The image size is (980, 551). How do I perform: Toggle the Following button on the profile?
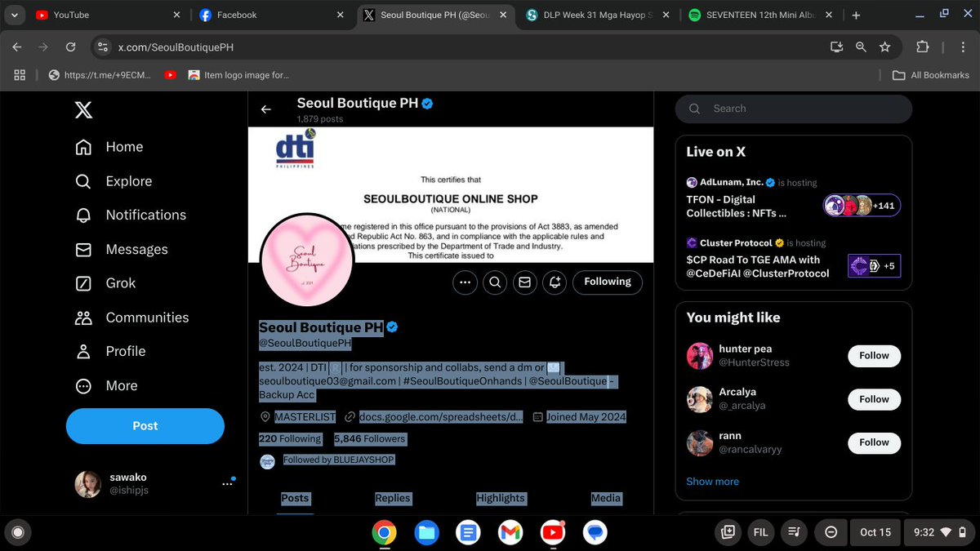pos(608,282)
